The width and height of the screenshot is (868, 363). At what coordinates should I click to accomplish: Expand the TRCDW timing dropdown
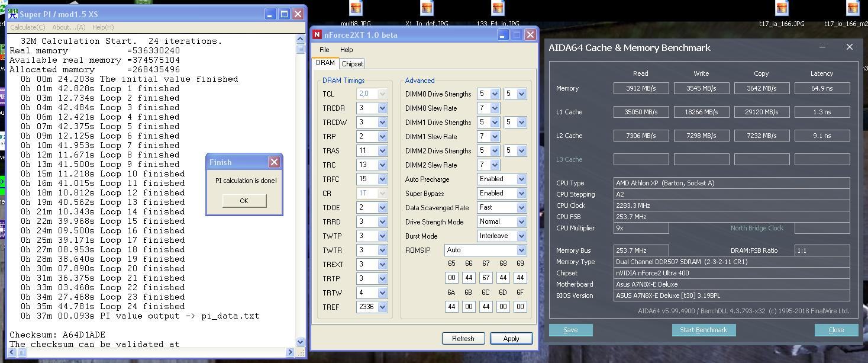coord(382,123)
